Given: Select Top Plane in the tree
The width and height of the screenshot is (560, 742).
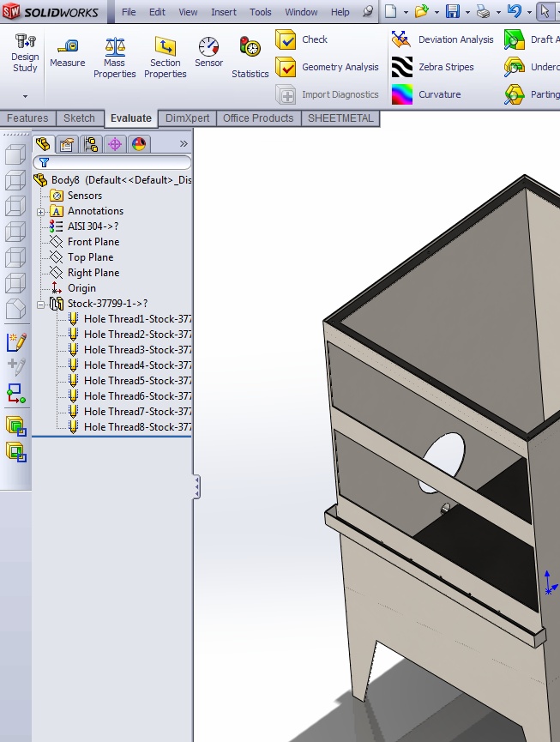Looking at the screenshot, I should click(x=81, y=257).
